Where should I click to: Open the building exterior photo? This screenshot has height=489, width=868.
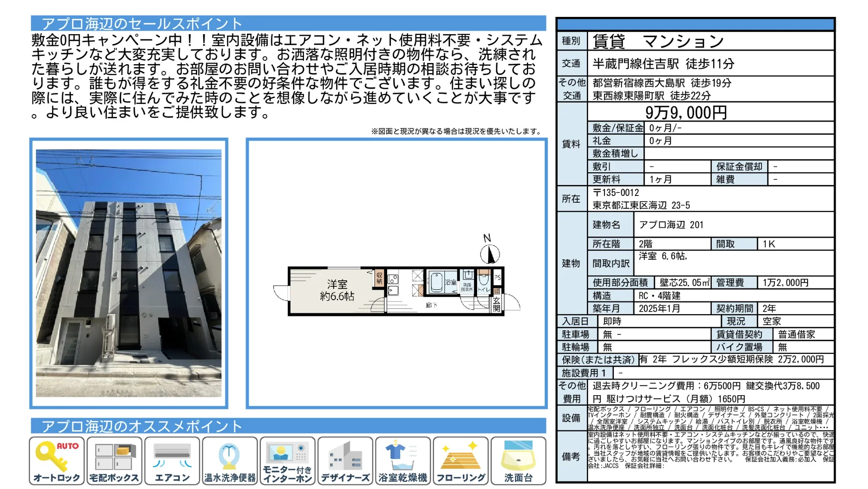[129, 273]
